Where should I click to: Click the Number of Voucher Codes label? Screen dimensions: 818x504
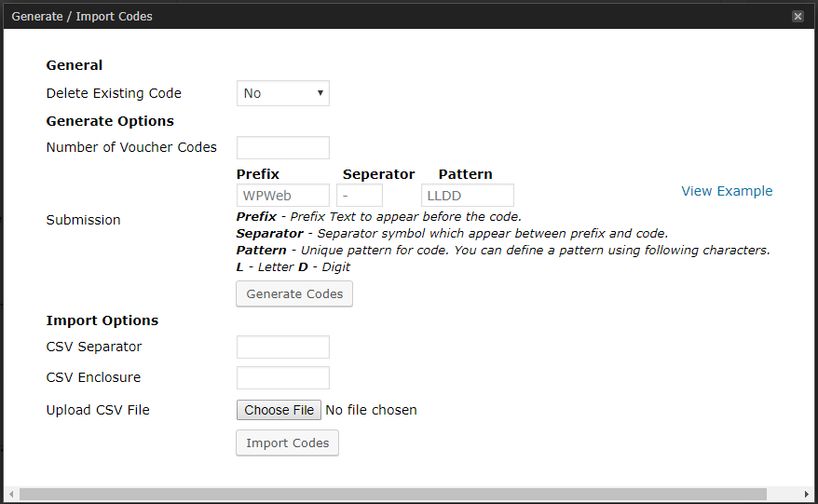(131, 147)
